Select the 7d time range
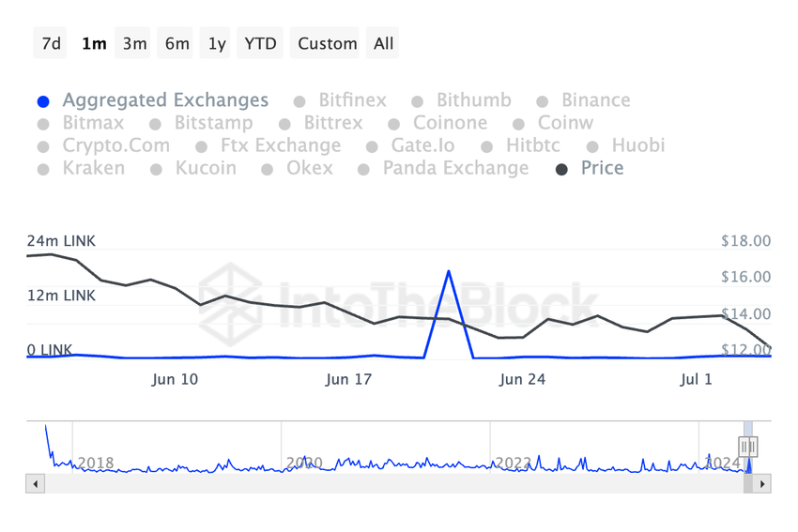 click(52, 43)
